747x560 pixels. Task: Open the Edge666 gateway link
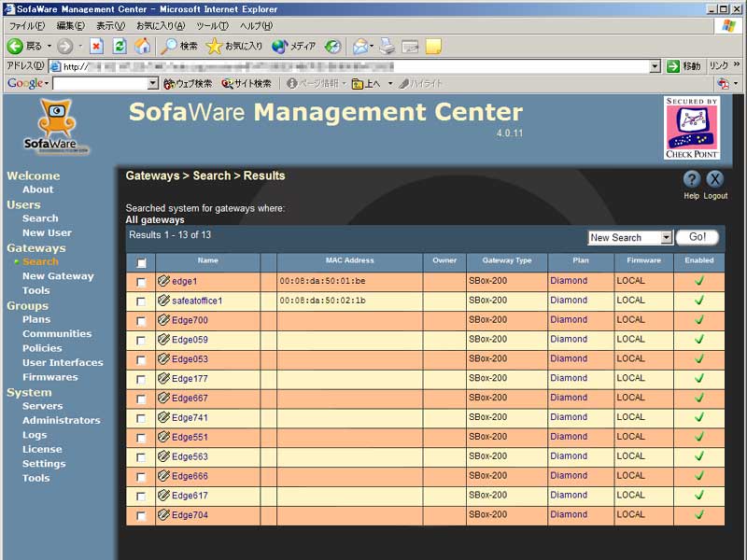click(x=190, y=476)
